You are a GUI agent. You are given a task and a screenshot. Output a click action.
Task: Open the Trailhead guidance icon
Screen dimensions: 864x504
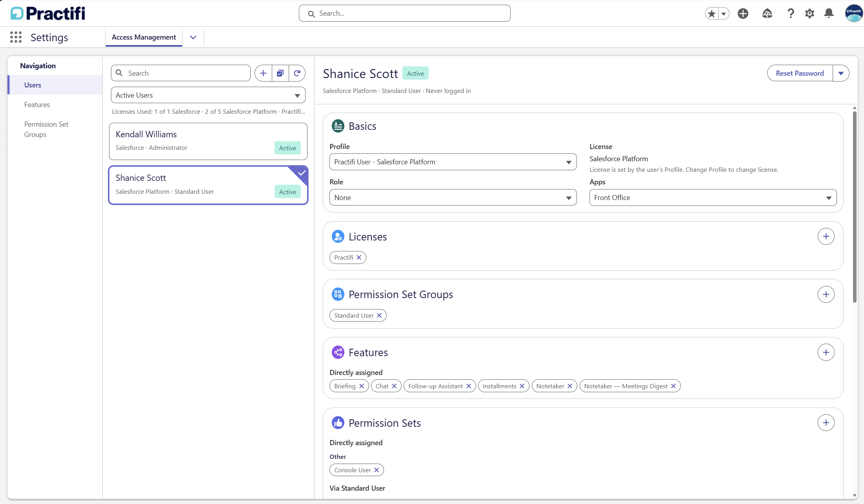pyautogui.click(x=767, y=14)
